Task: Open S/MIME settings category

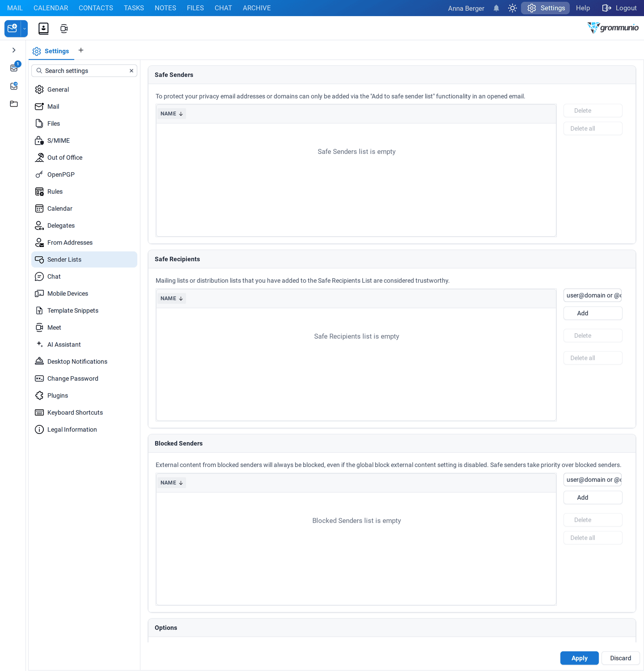Action: [x=84, y=140]
